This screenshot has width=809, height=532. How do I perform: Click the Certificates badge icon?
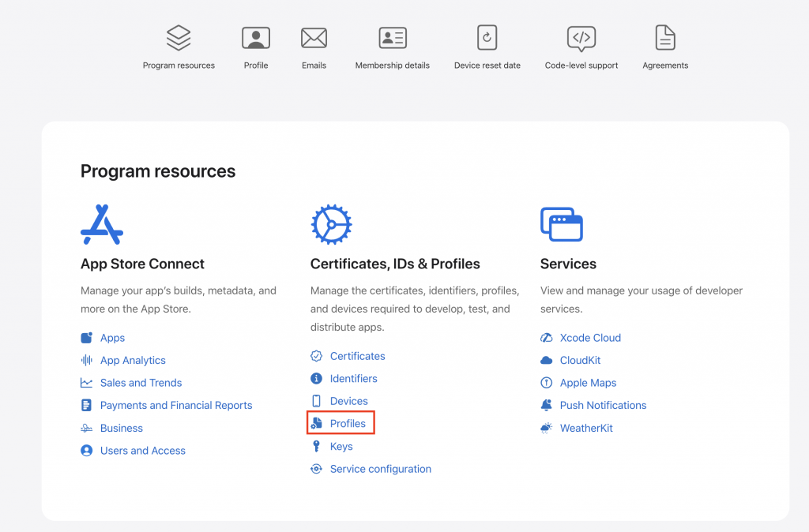(316, 356)
